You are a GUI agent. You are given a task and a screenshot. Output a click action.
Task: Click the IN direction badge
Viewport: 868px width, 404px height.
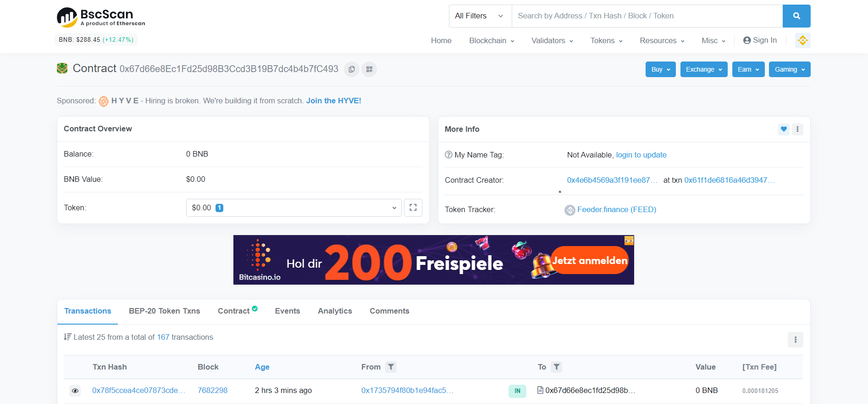[x=517, y=391]
